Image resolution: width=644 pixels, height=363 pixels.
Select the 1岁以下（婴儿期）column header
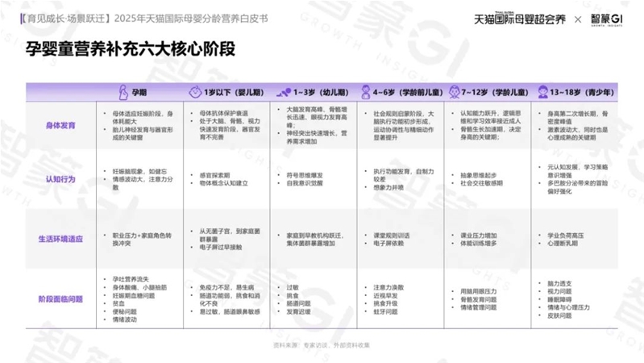pyautogui.click(x=234, y=93)
